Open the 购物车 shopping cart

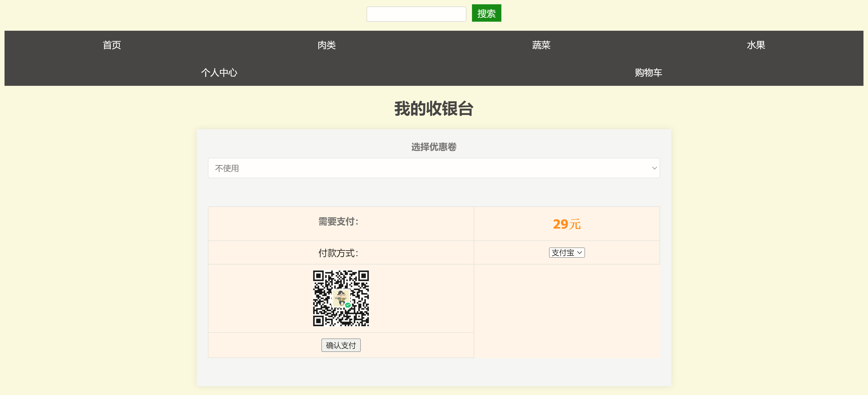(x=648, y=72)
